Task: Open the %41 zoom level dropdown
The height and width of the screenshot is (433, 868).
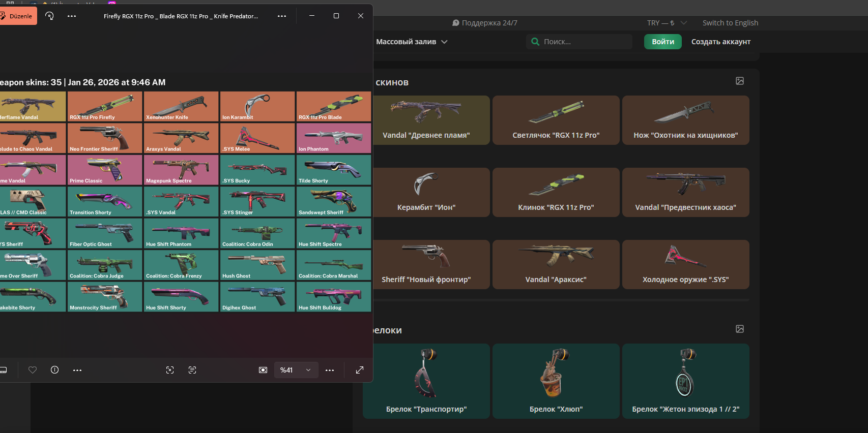Action: [296, 370]
